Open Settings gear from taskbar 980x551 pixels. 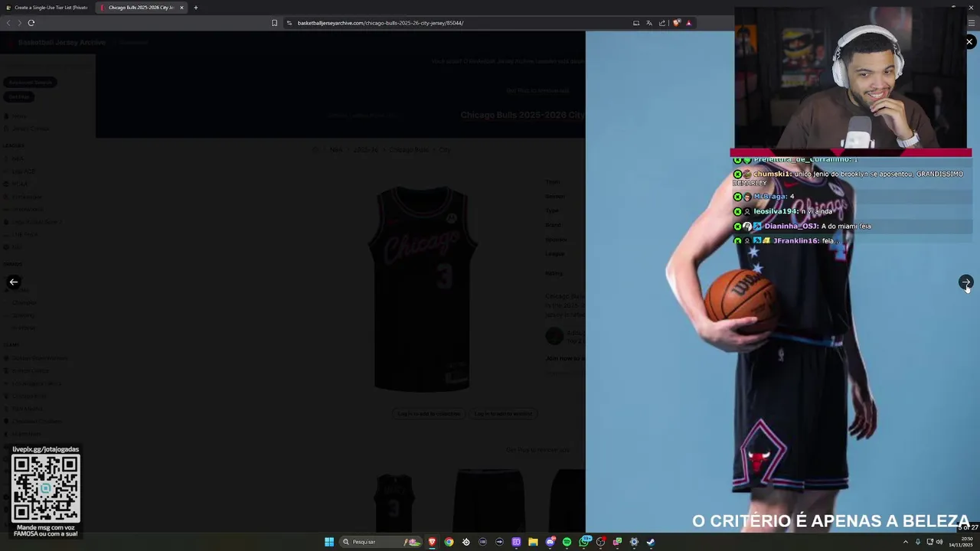click(634, 542)
